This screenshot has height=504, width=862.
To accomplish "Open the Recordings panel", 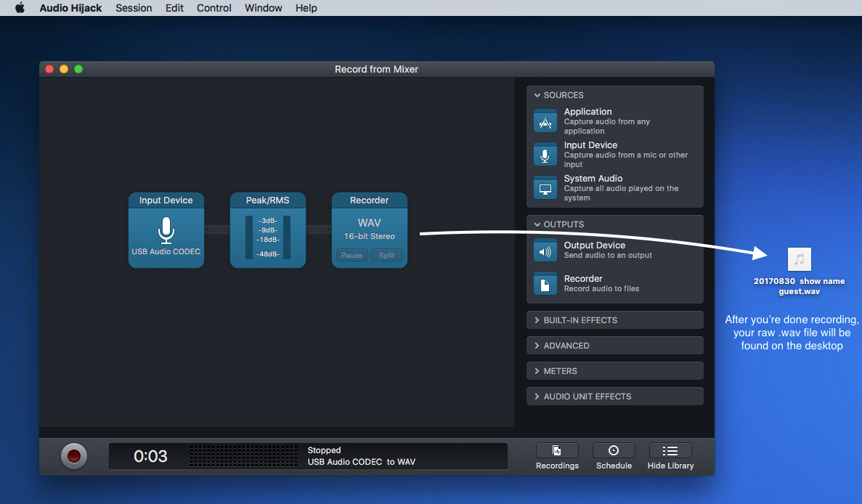I will click(x=557, y=451).
